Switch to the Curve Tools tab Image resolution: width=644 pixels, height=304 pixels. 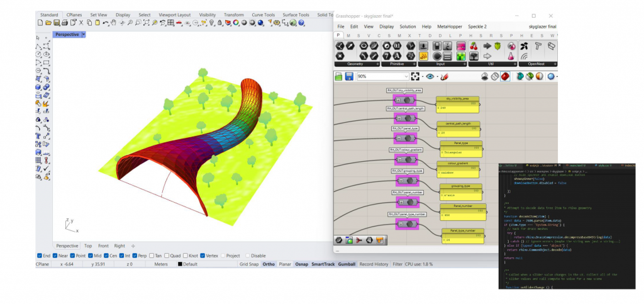click(x=262, y=14)
